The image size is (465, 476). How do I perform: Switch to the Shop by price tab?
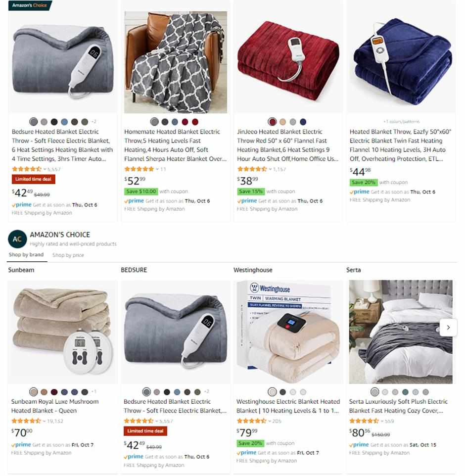68,255
